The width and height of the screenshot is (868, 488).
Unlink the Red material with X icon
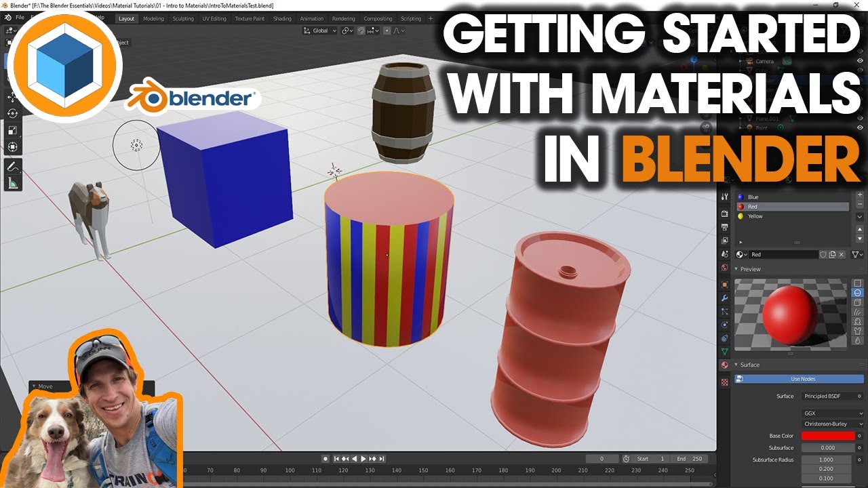click(842, 254)
